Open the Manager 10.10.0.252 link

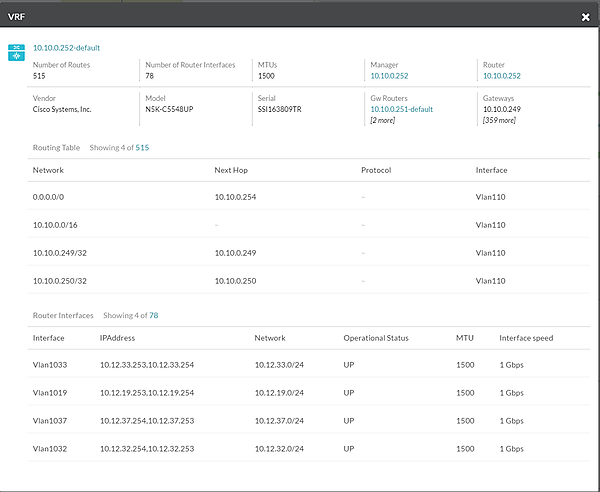point(392,75)
